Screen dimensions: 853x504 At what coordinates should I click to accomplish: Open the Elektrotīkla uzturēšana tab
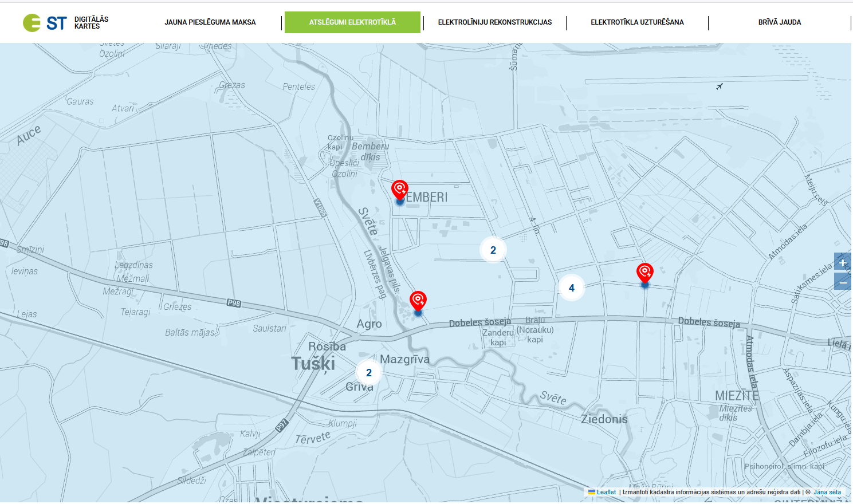pyautogui.click(x=637, y=22)
